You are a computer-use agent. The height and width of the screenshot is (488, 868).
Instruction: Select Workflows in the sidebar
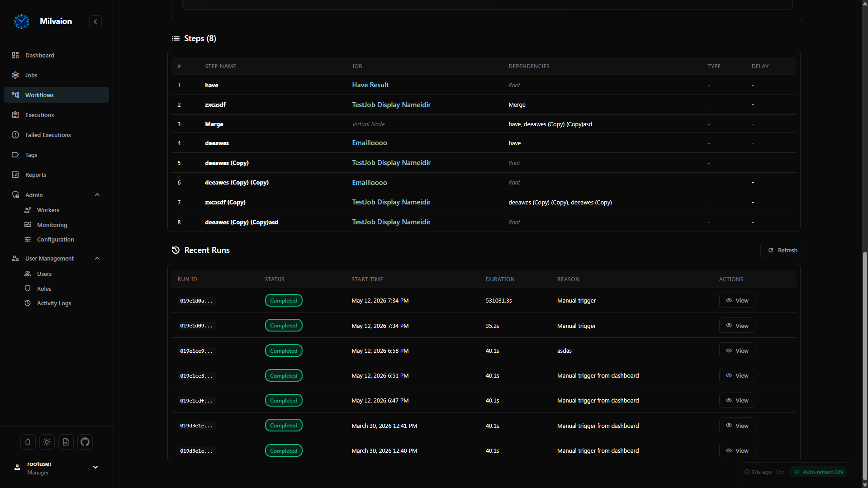(56, 95)
